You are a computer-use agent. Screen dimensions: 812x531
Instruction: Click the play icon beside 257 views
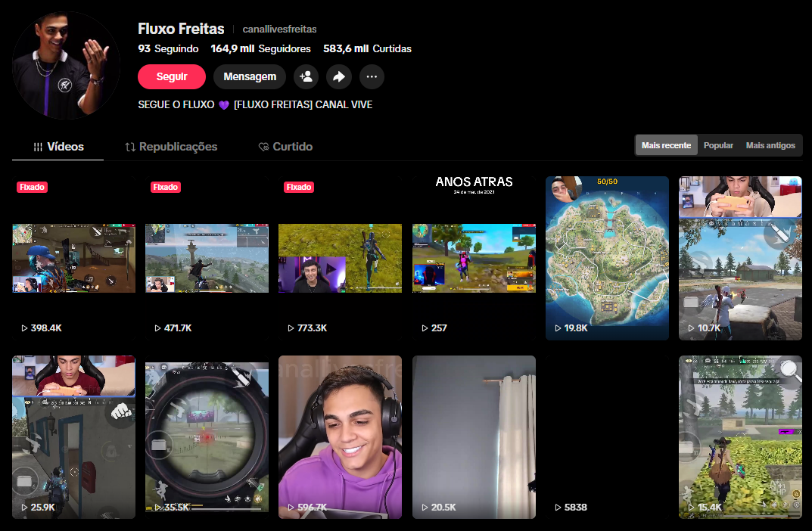click(425, 328)
